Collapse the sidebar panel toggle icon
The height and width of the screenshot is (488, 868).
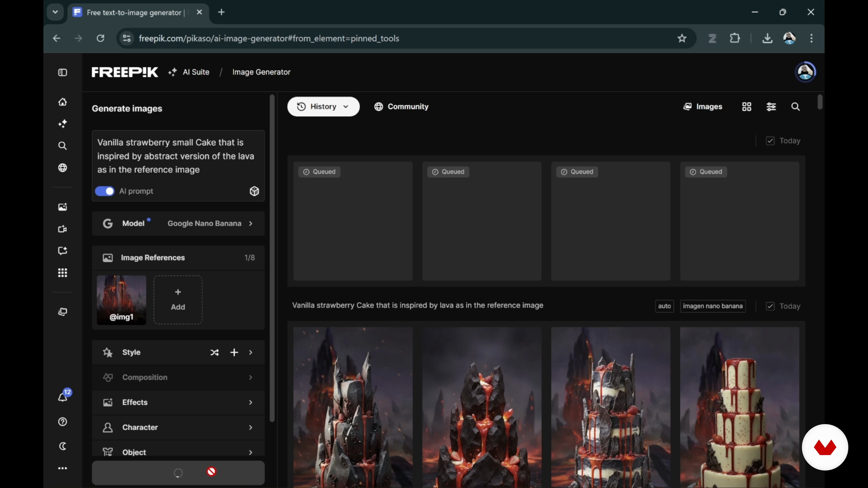[63, 72]
